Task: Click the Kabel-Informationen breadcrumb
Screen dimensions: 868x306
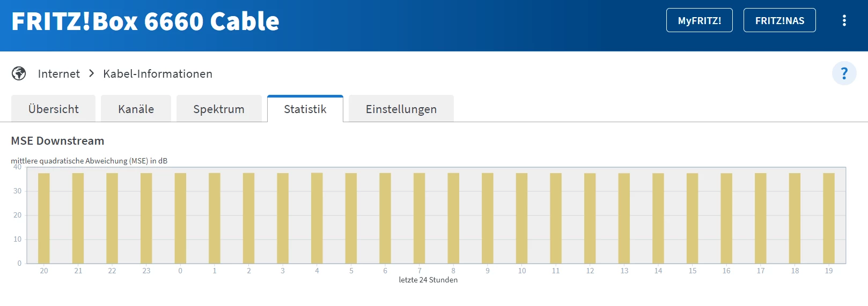Action: pos(158,73)
